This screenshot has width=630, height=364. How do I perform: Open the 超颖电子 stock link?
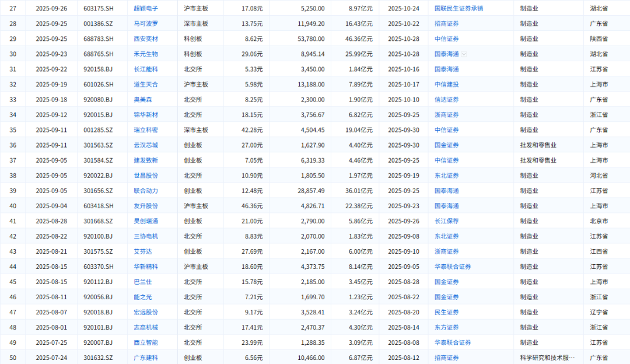pyautogui.click(x=145, y=9)
